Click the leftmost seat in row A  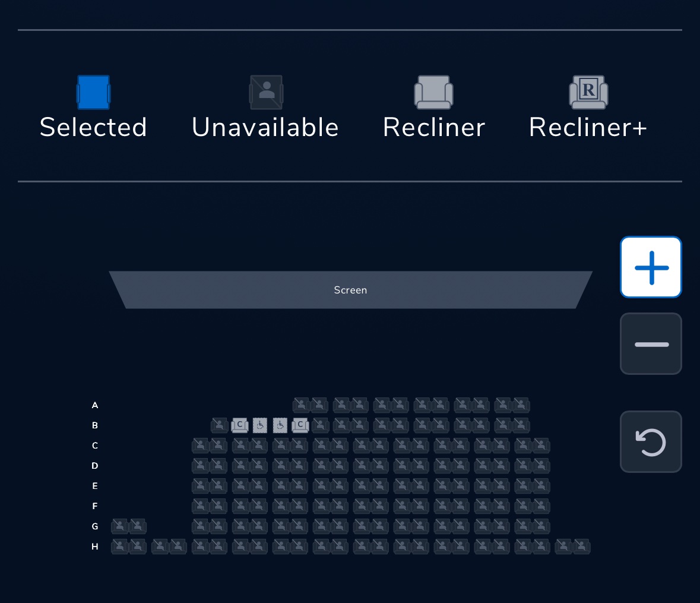(x=302, y=405)
